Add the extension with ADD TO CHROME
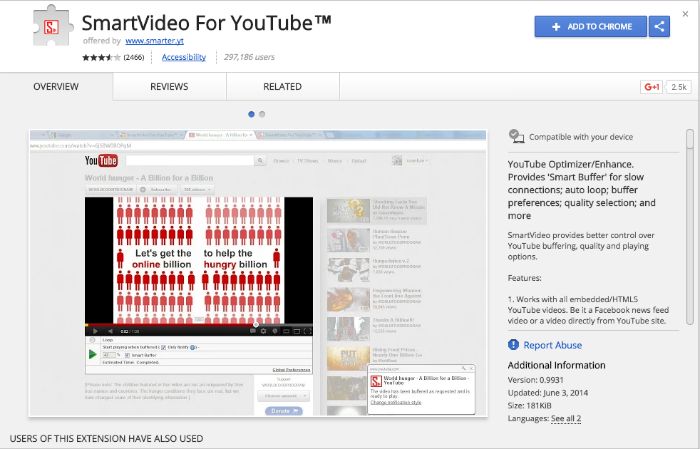The image size is (700, 449). coord(591,27)
